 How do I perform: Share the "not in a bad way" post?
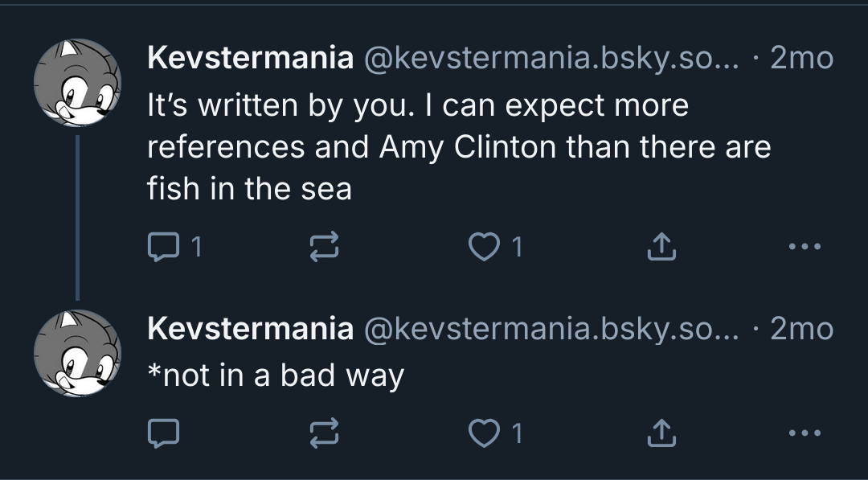pyautogui.click(x=661, y=434)
